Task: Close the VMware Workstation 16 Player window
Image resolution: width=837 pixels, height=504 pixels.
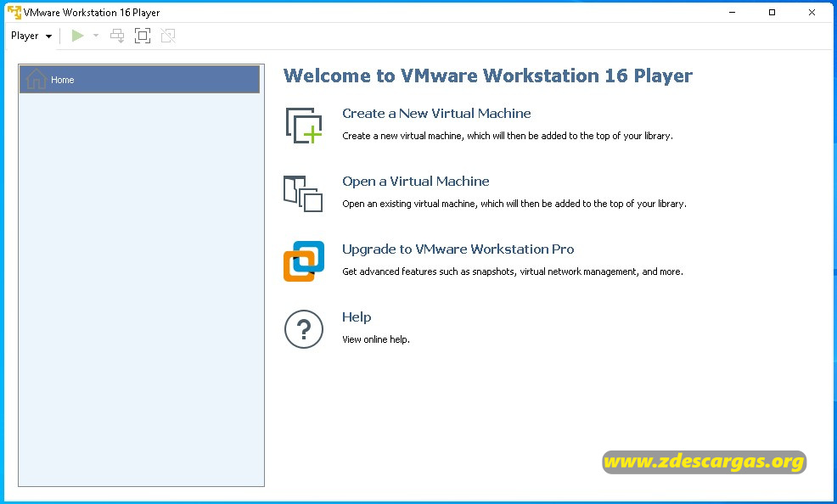Action: pos(812,12)
